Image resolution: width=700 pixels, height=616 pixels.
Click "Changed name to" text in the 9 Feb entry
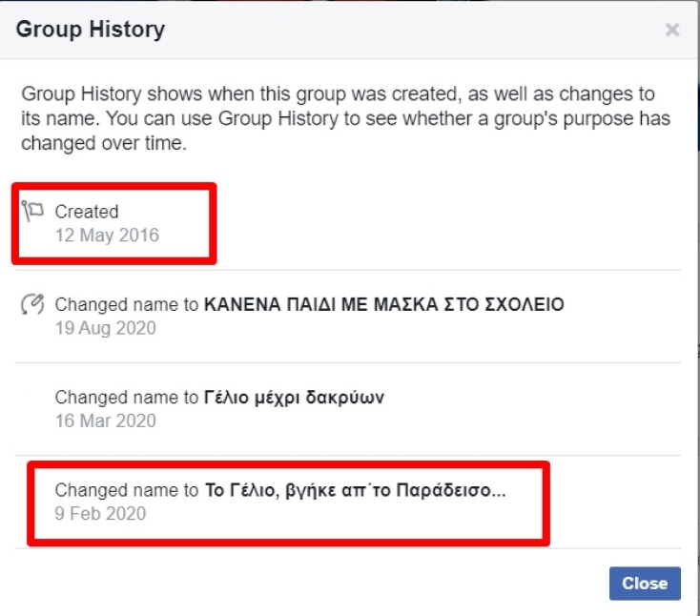(x=128, y=490)
